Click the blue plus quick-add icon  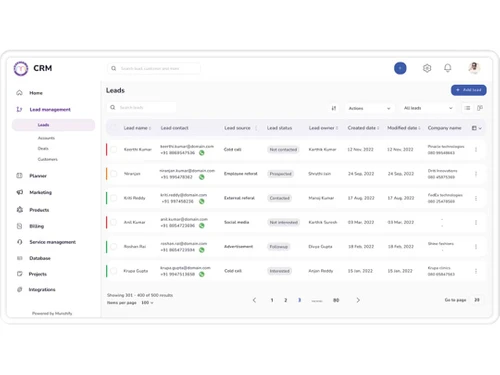click(400, 68)
